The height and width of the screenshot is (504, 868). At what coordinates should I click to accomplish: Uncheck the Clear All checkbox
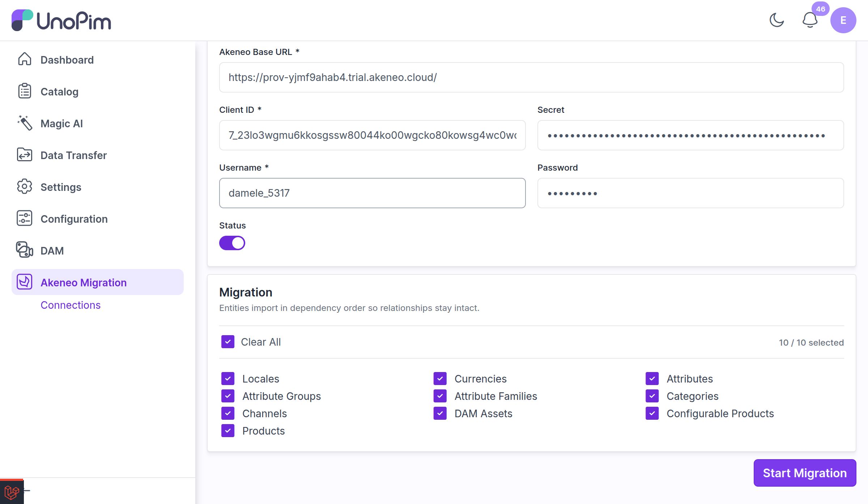pyautogui.click(x=228, y=342)
